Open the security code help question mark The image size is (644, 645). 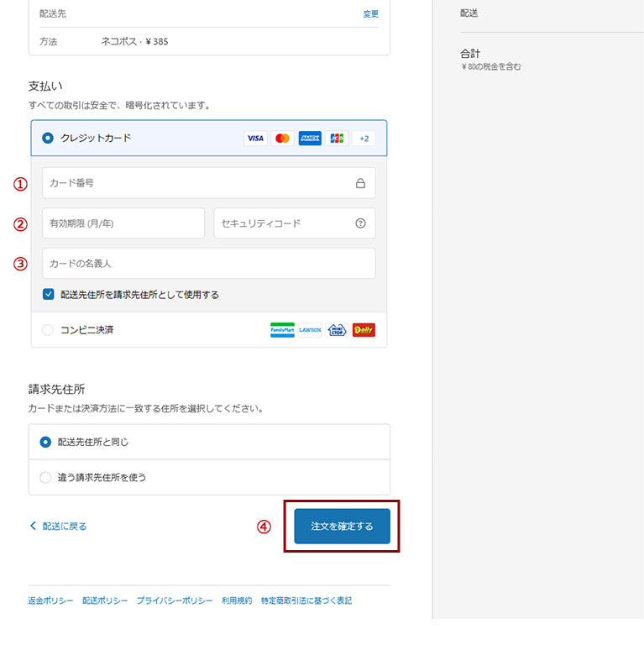360,223
